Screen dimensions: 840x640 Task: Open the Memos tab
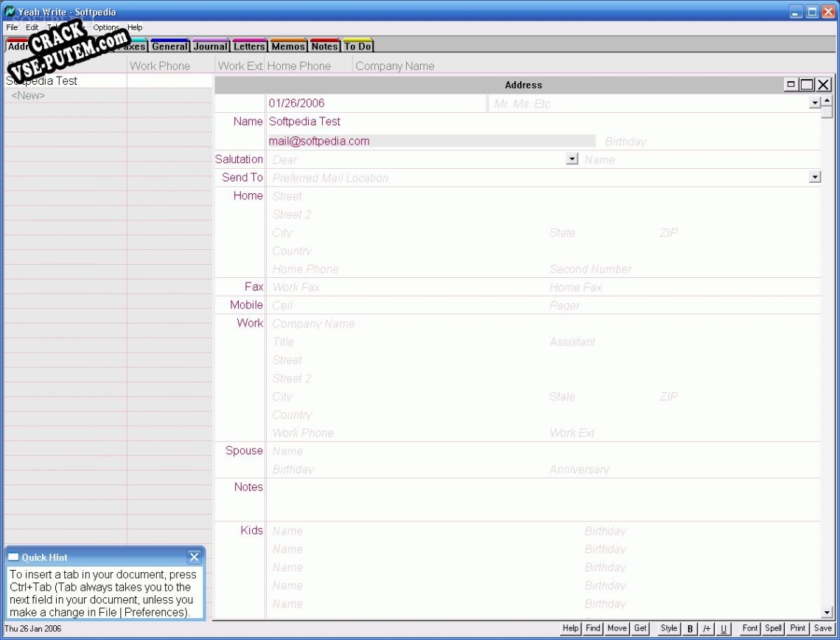[x=288, y=46]
